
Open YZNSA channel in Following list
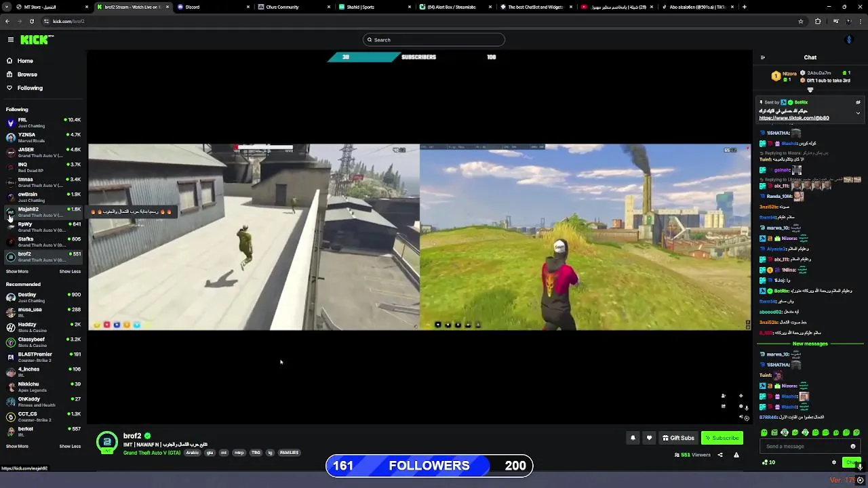[x=43, y=138]
